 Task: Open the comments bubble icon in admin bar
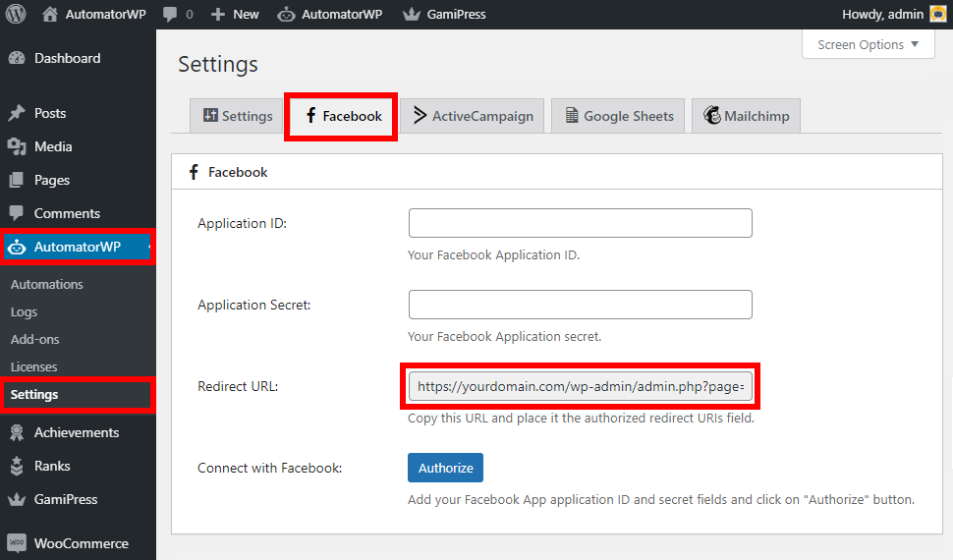tap(170, 15)
